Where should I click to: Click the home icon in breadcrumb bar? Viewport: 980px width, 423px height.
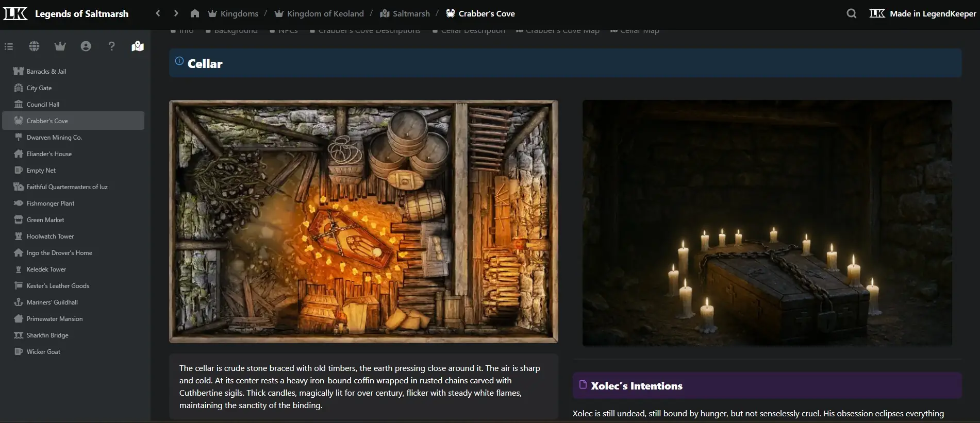click(194, 13)
